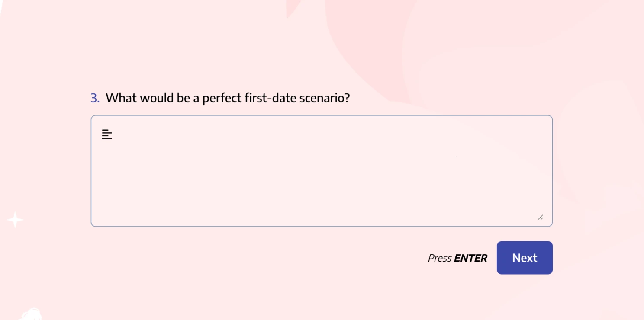Click the bold ENTER label
Viewport: 644px width, 320px height.
470,258
